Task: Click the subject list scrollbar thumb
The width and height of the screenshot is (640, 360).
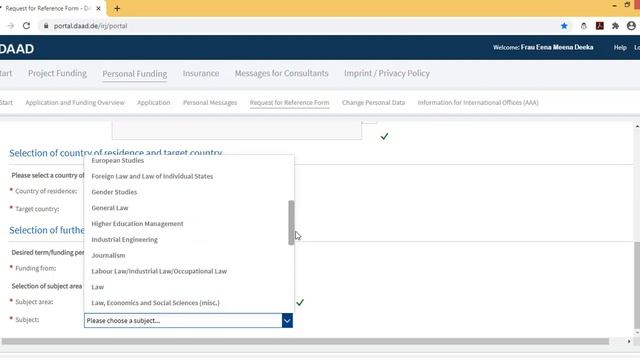Action: click(291, 222)
